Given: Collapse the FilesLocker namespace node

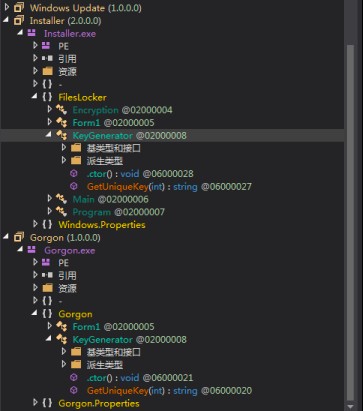Looking at the screenshot, I should [x=35, y=97].
